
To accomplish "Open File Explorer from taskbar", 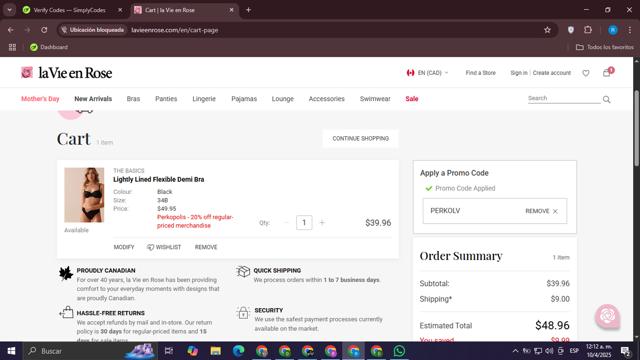I will coord(216,351).
